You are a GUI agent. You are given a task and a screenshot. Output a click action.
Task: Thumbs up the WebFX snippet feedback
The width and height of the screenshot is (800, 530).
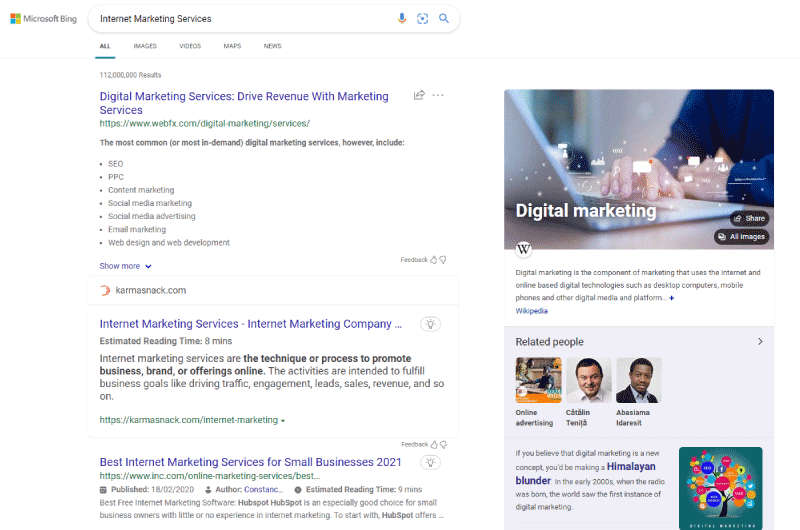click(x=433, y=260)
